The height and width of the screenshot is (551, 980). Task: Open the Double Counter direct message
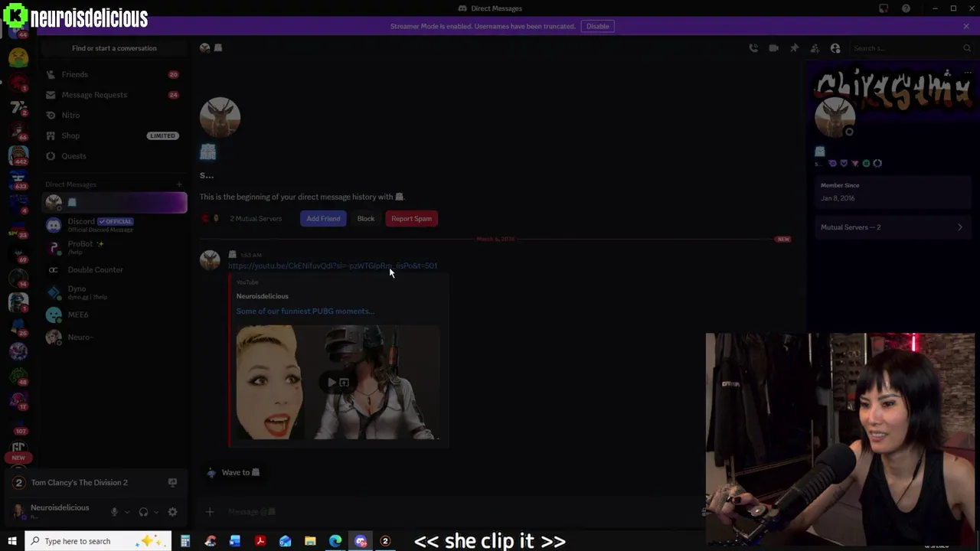click(114, 269)
